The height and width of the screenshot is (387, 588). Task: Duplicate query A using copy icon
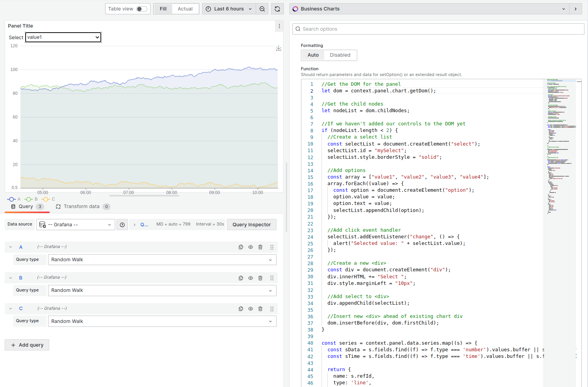click(241, 247)
